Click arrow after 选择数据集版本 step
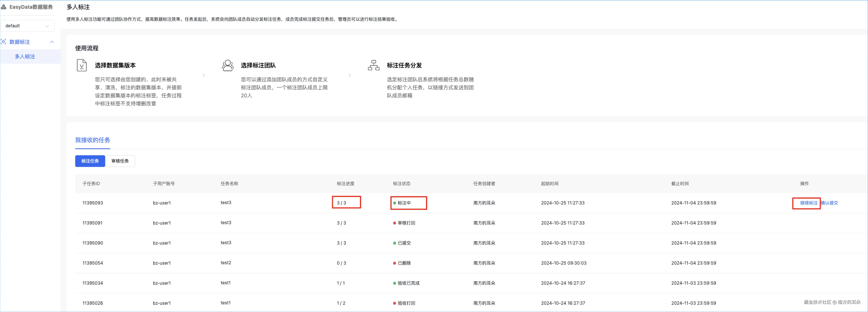This screenshot has width=868, height=312. [204, 75]
